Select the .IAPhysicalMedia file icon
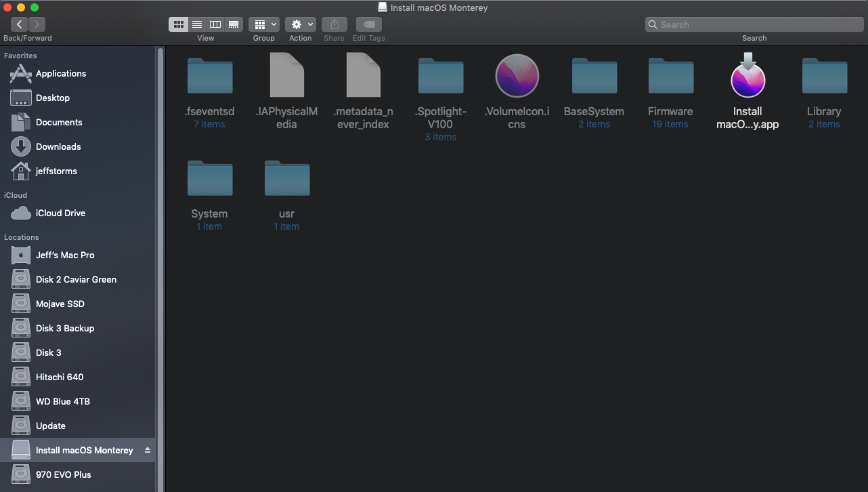 286,75
